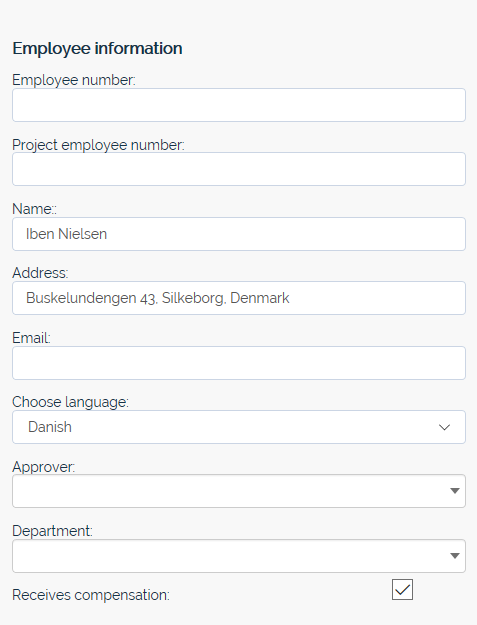Click the Address field with Buskelundengen 43

[x=239, y=298]
